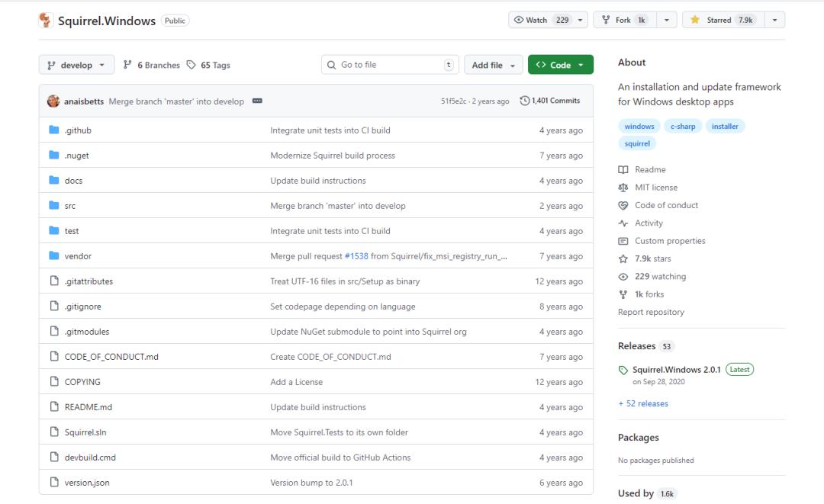The width and height of the screenshot is (824, 504).
Task: Click the release tag icon near Squirrel.Windows 2.0.1
Action: click(624, 370)
